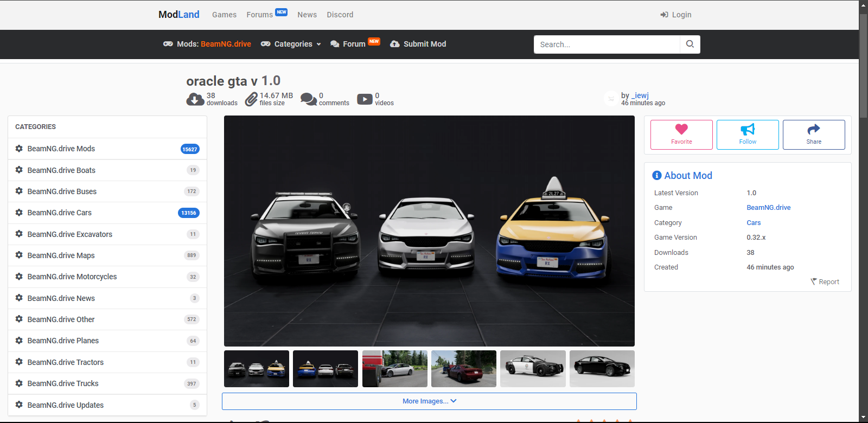Click the 15627 count badge for Mods
This screenshot has height=423, width=868.
pyautogui.click(x=190, y=149)
